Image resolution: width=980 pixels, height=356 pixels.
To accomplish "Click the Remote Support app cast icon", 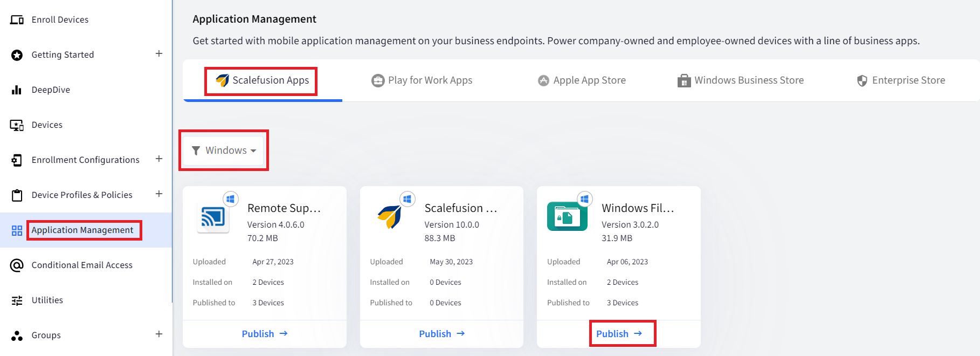I will (x=213, y=217).
